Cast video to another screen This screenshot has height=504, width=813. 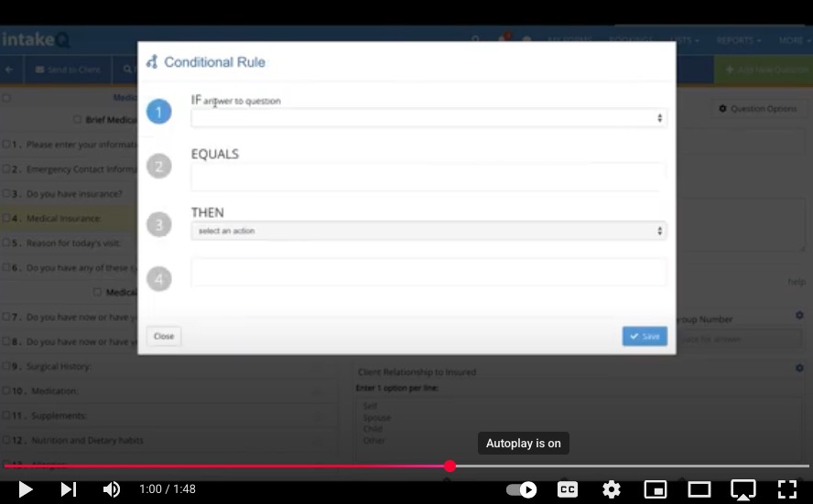click(x=743, y=489)
